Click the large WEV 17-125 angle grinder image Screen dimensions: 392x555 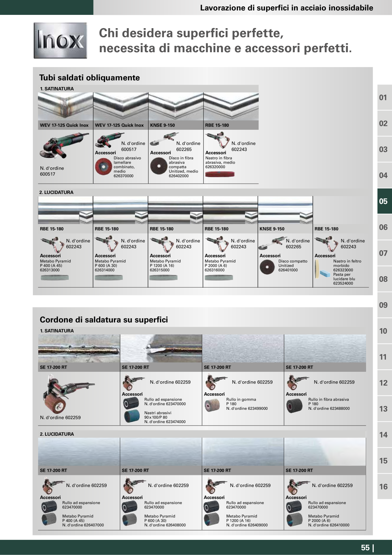[x=64, y=146]
